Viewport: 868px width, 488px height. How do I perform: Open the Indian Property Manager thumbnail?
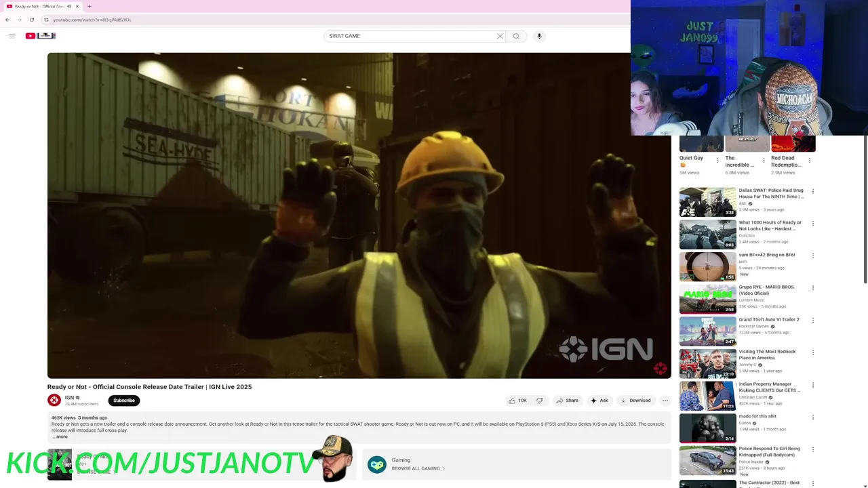[x=707, y=396]
